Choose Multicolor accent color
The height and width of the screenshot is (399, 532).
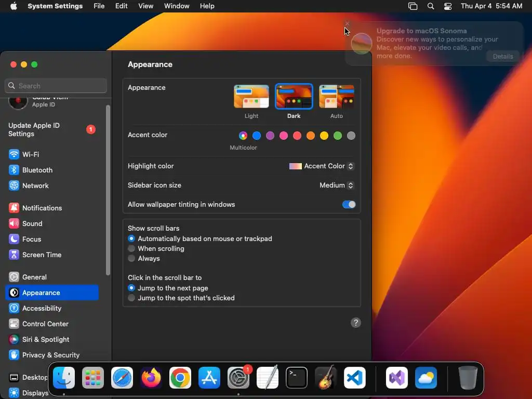(243, 136)
